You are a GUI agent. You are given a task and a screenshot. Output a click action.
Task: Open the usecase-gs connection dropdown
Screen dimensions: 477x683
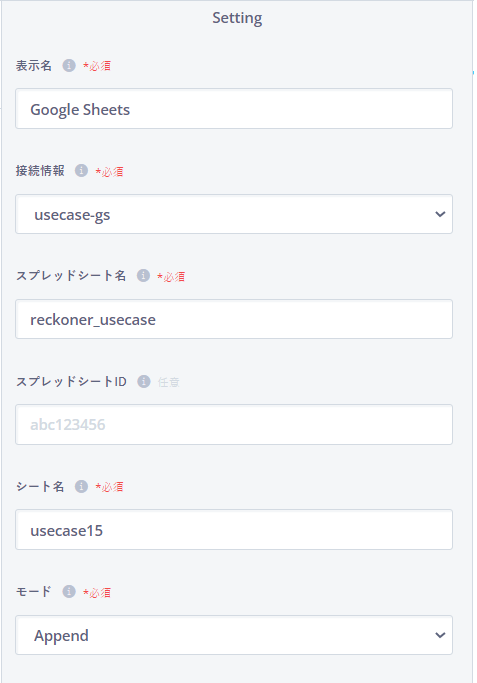click(234, 214)
